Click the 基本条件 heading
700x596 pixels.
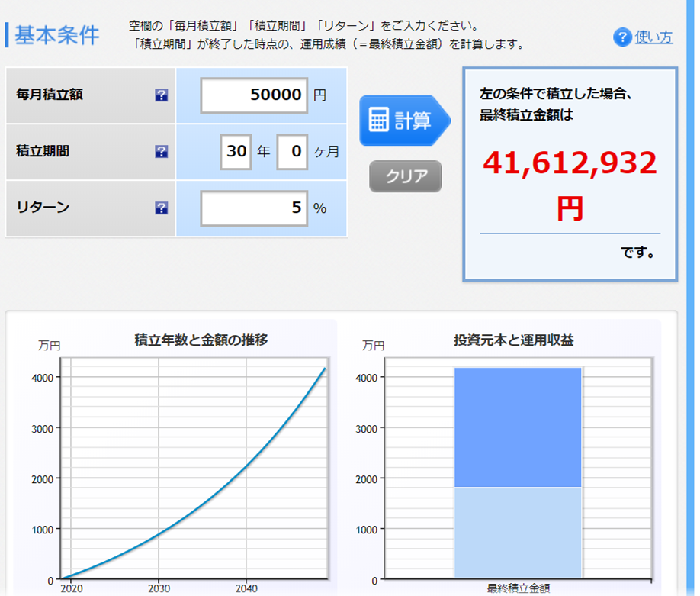click(x=56, y=35)
